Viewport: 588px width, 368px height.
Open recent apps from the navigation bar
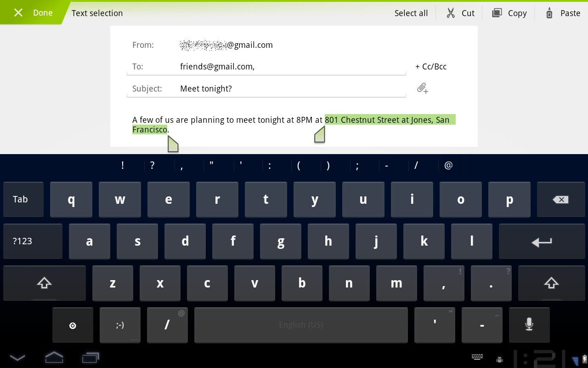coord(90,357)
